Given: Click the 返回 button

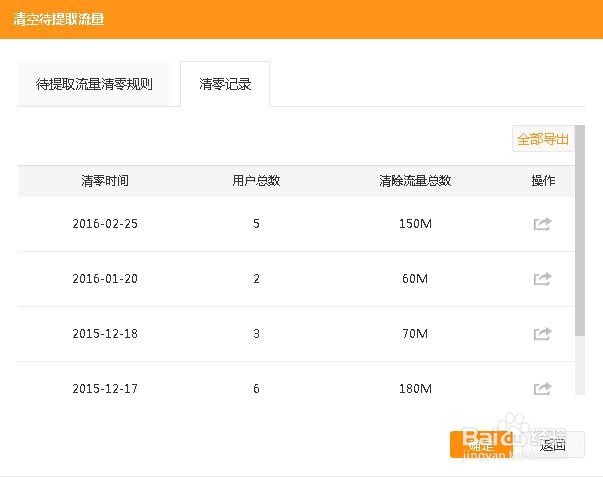Looking at the screenshot, I should click(553, 445).
